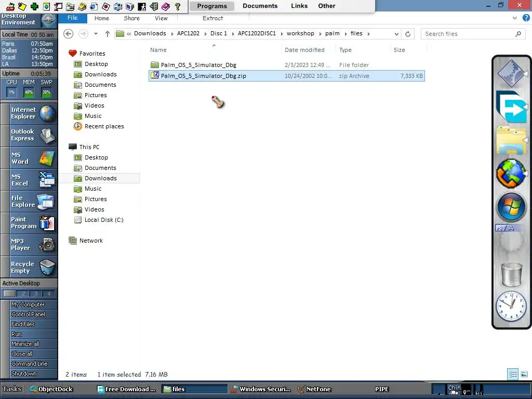Click the question mark icon in top toolbar
The width and height of the screenshot is (532, 399).
178,6
